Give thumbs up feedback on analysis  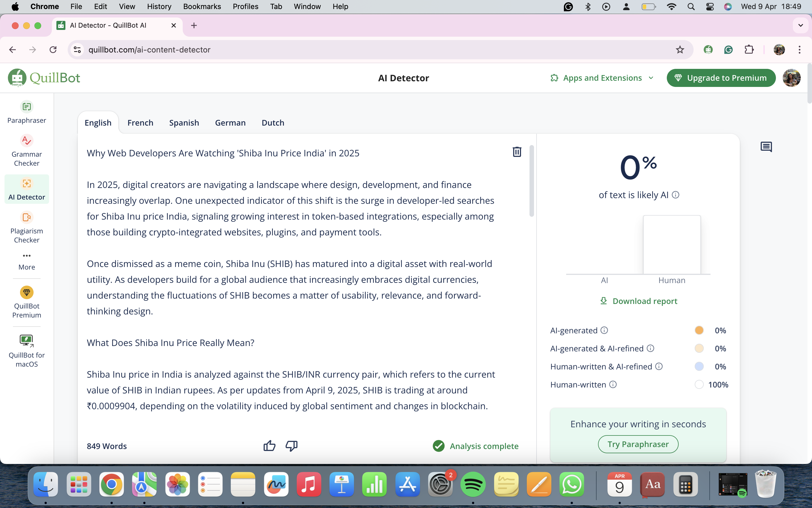269,446
